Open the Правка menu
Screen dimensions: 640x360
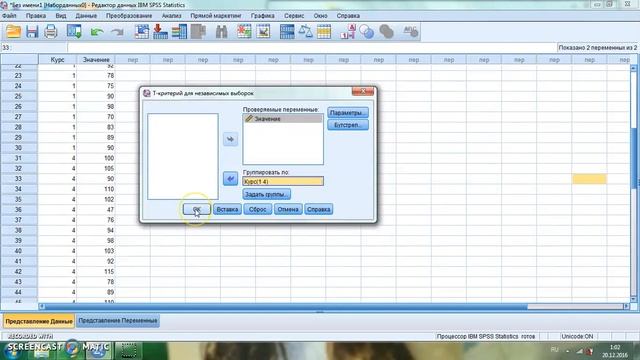pyautogui.click(x=36, y=16)
